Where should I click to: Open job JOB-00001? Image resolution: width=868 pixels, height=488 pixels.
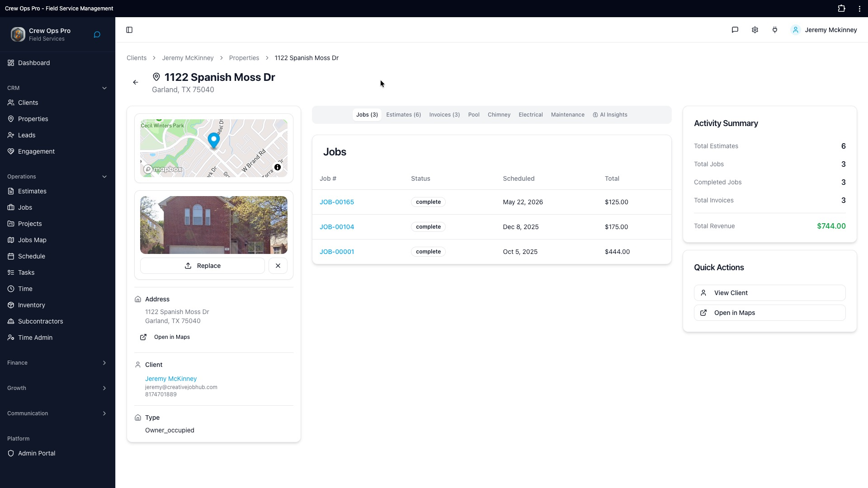pyautogui.click(x=337, y=252)
